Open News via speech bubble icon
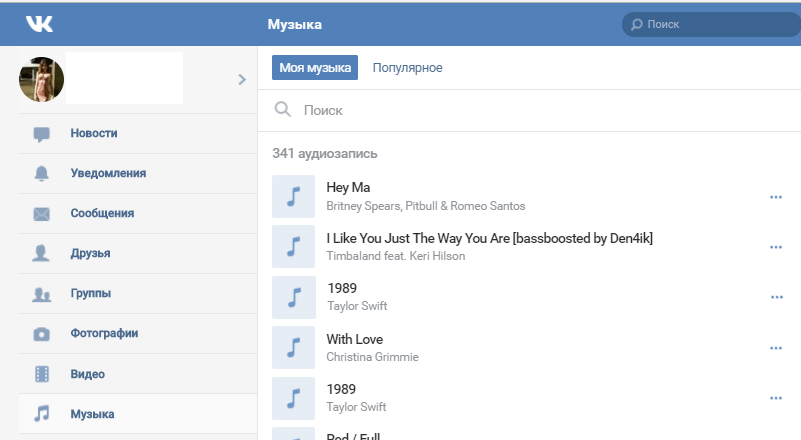Screen dimensions: 801x440 click(42, 134)
